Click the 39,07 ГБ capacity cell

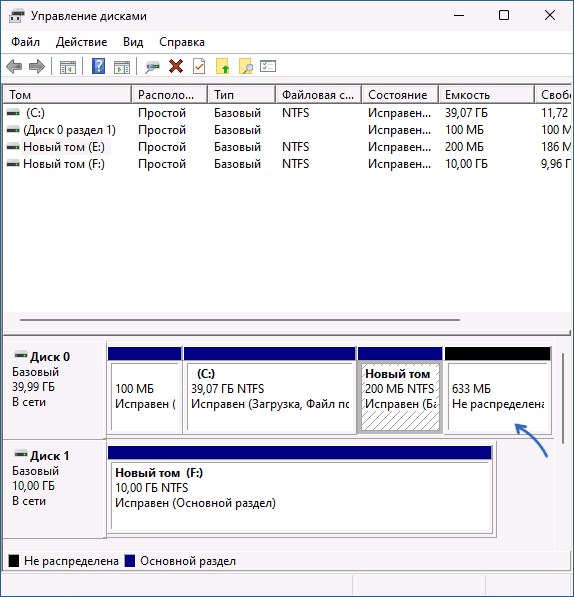tap(466, 113)
